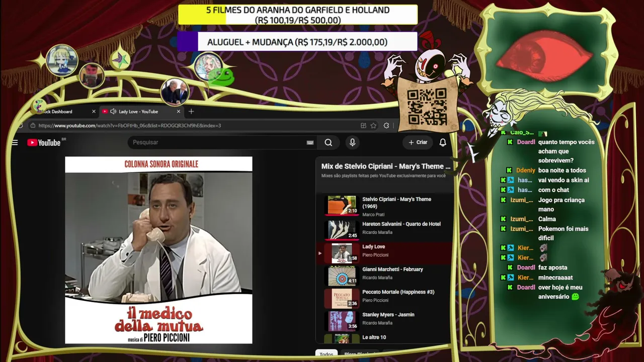Click Ricardo Maraña under Quarto de Hotel
The height and width of the screenshot is (362, 644).
pos(377,232)
